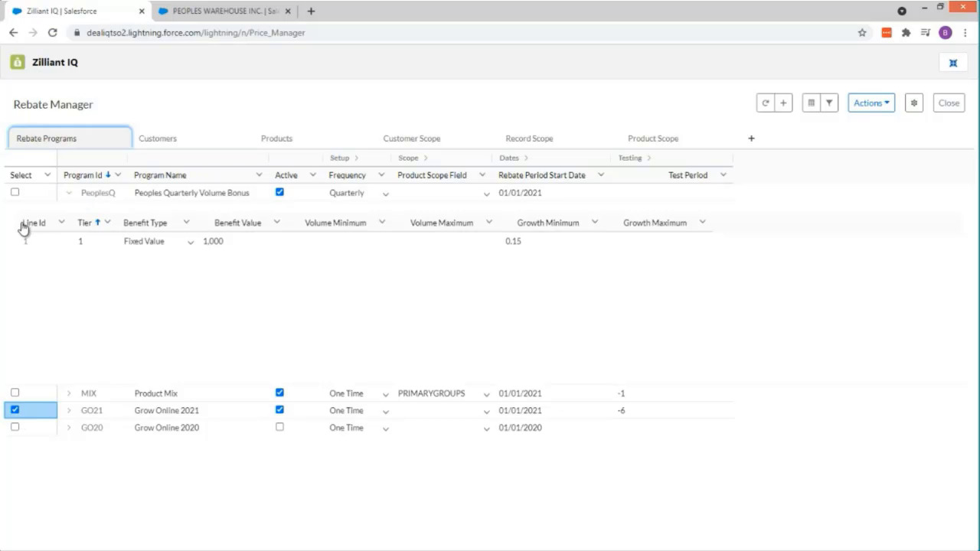Click the Dates column group arrow

coord(526,158)
